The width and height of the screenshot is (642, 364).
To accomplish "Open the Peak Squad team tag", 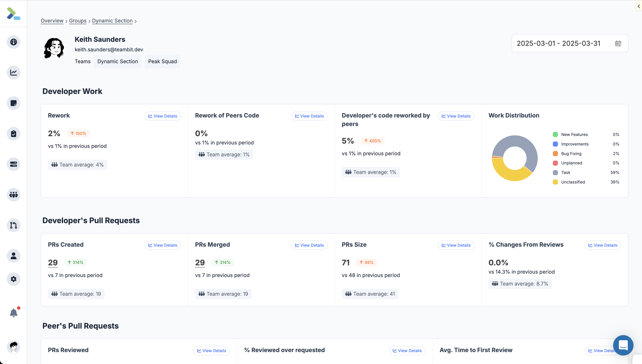I will [x=162, y=62].
